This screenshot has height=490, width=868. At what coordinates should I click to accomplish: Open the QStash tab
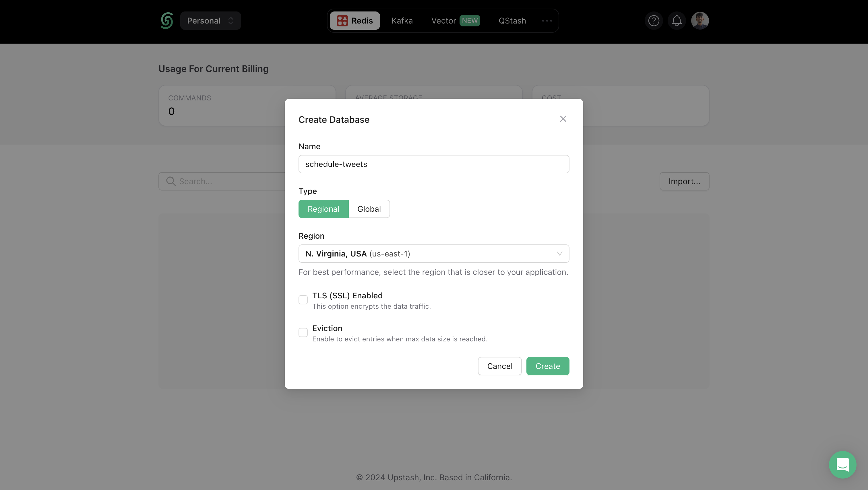pyautogui.click(x=512, y=21)
